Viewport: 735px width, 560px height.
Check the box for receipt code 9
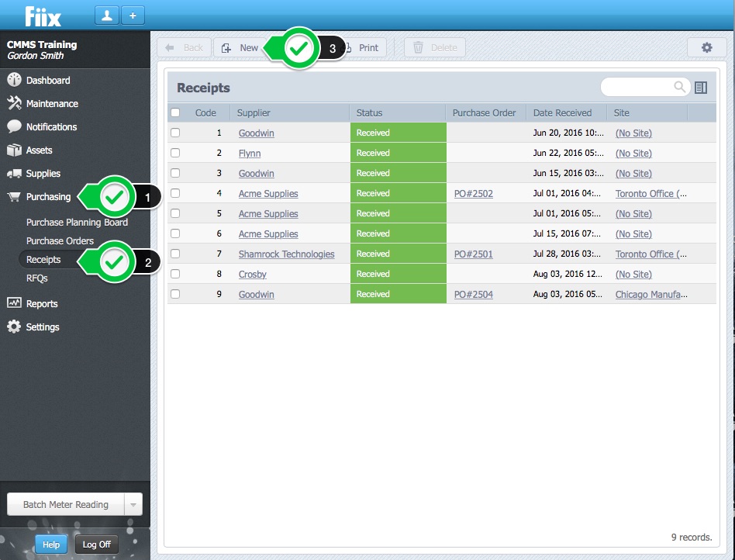point(175,294)
